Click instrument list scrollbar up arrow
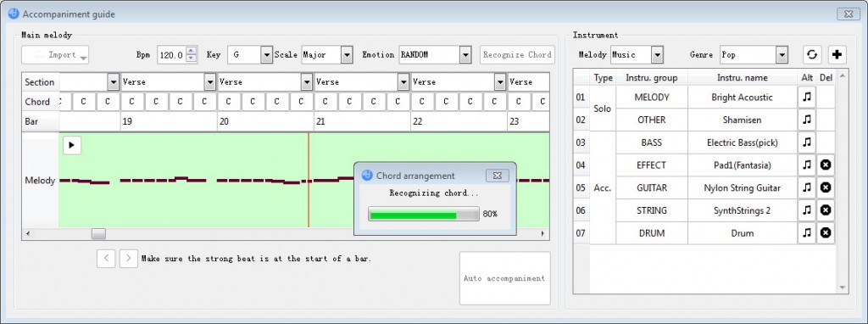This screenshot has width=868, height=324. (843, 75)
